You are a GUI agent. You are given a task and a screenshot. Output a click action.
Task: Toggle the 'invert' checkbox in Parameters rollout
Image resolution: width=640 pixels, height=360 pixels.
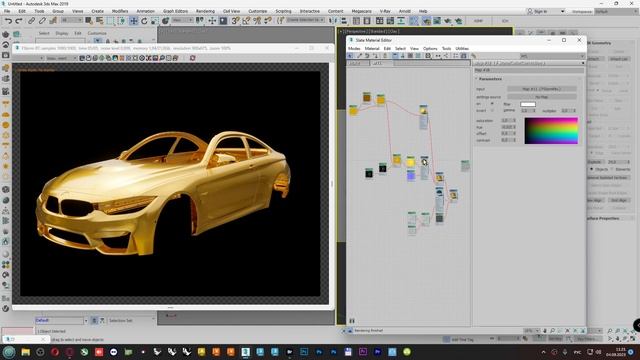click(x=492, y=111)
